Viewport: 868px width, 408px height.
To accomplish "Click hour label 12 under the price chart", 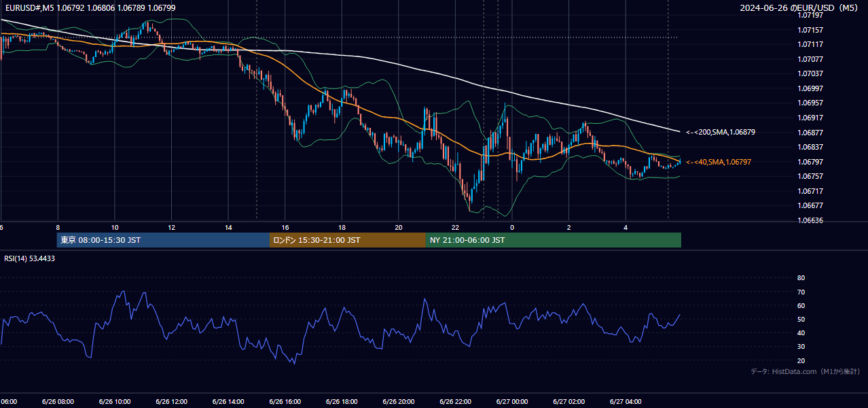I will coord(171,228).
